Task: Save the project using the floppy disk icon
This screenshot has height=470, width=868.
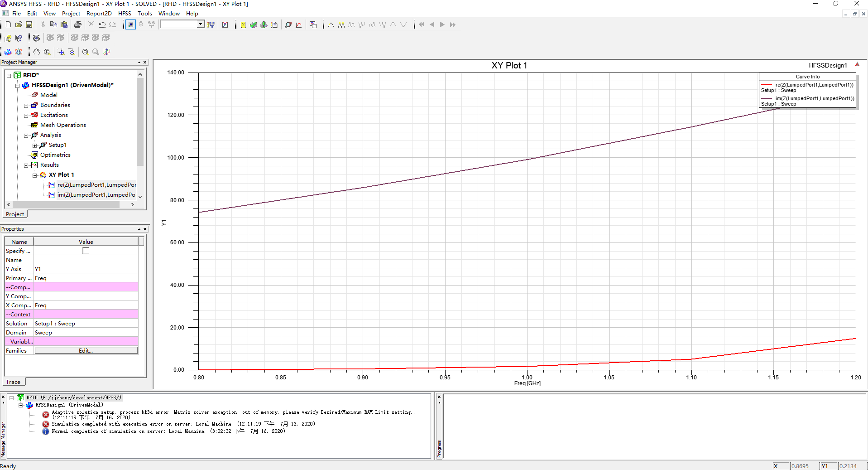Action: click(x=29, y=24)
